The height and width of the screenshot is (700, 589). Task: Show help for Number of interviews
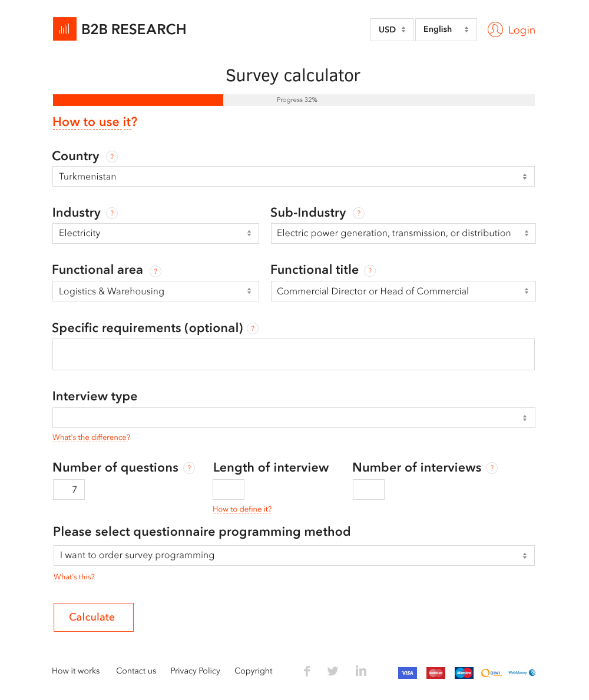492,468
